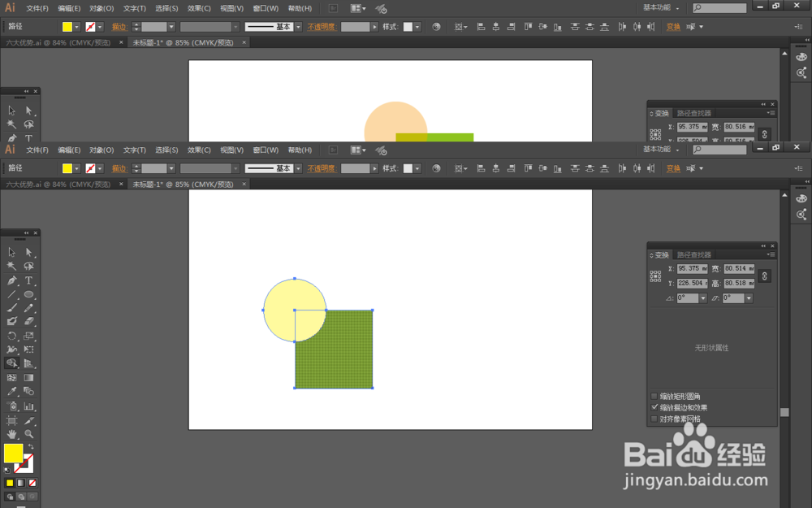Select the Zoom magnifier tool
The width and height of the screenshot is (812, 508).
point(29,434)
